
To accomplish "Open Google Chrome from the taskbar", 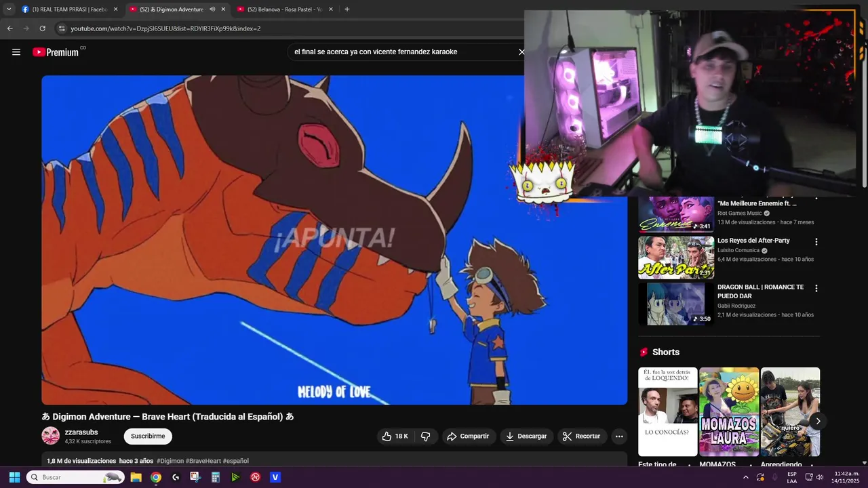I will 156,477.
